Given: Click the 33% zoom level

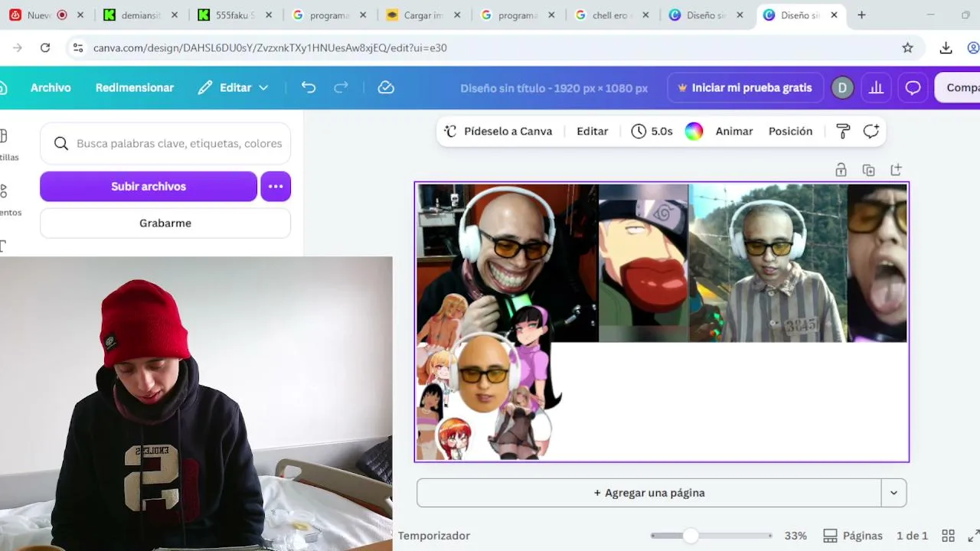Looking at the screenshot, I should pyautogui.click(x=795, y=536).
